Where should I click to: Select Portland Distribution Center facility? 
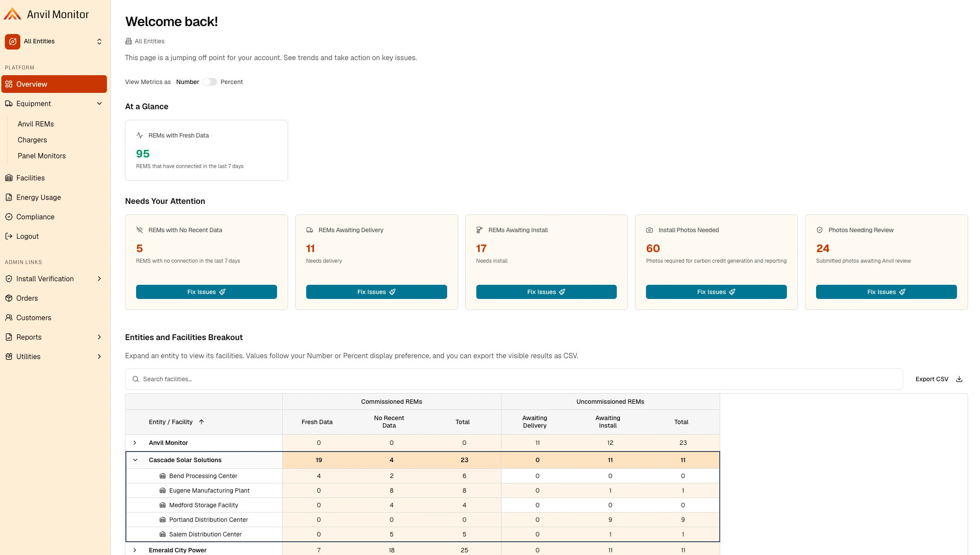tap(209, 520)
